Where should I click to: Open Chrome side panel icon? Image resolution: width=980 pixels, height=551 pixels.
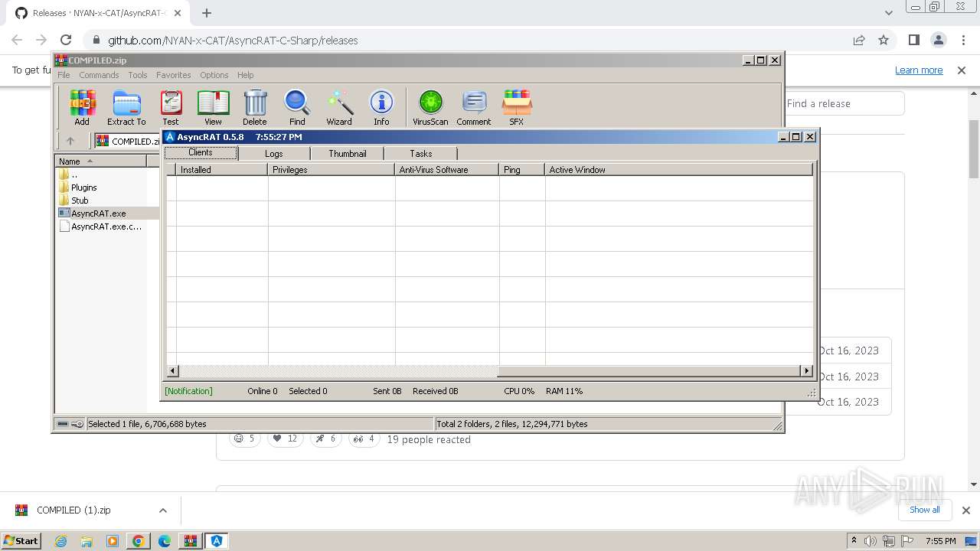[x=913, y=40]
